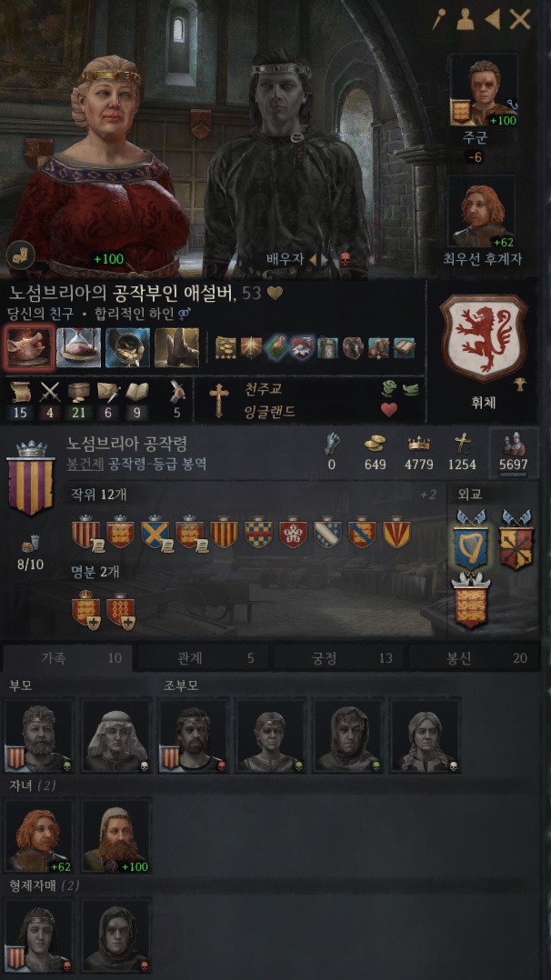Open the gluttonous pig trait icon
Screen dimensions: 551x980
pyautogui.click(x=29, y=347)
